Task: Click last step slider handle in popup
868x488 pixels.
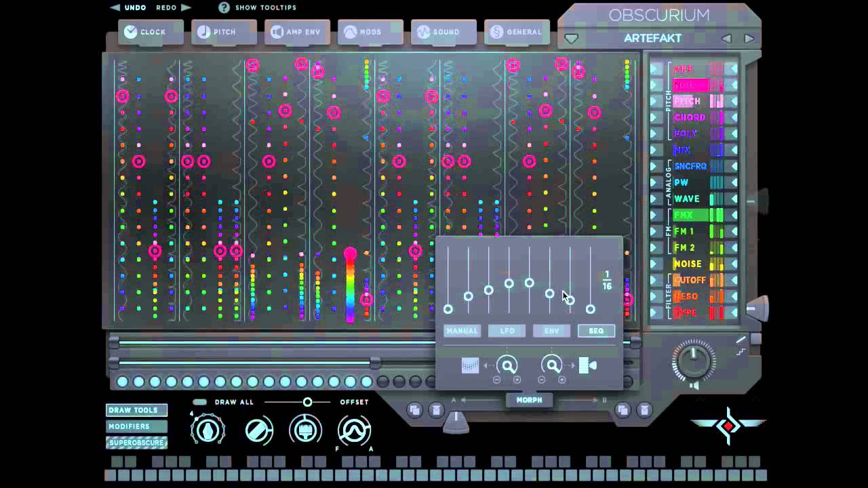Action: click(590, 309)
